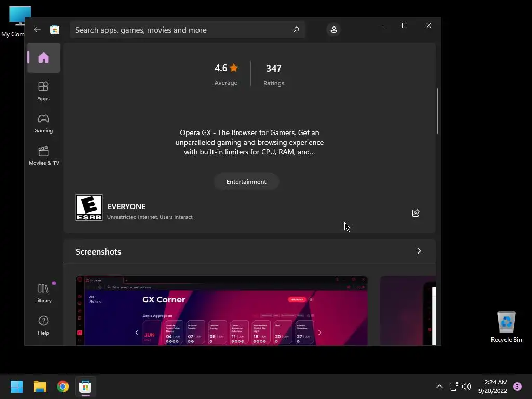
Task: Open the user account profile icon
Action: (334, 30)
